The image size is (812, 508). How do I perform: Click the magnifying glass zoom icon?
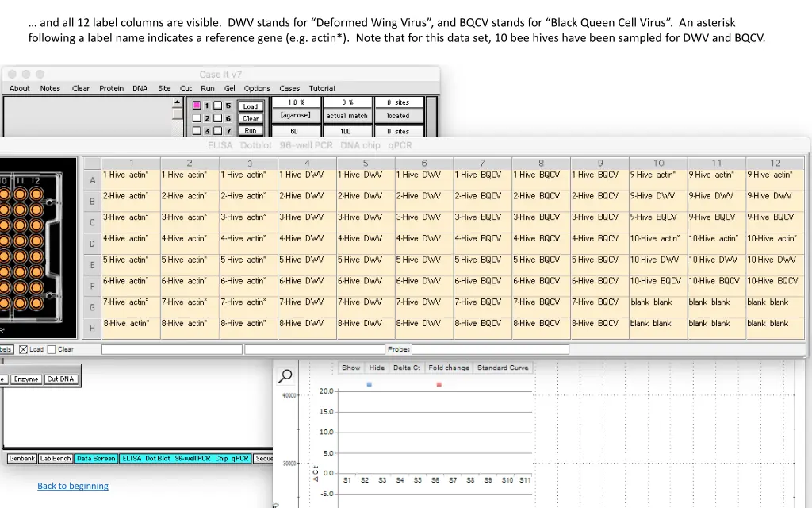point(285,376)
